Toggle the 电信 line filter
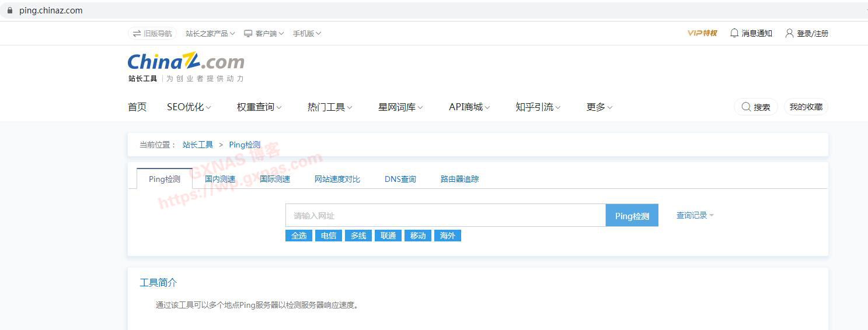Screen dimensions: 868x330 click(x=329, y=236)
